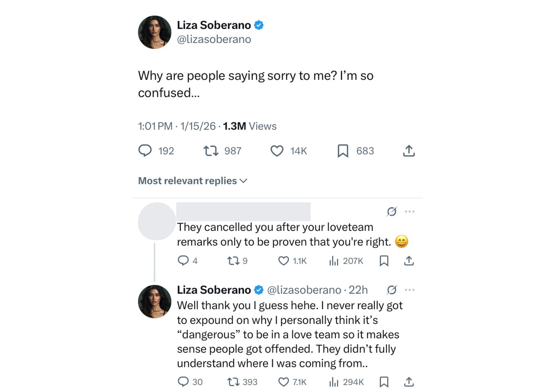Viewport: 553px width, 392px height.
Task: Bookmark Liza's reply thread comment
Action: pos(384,382)
